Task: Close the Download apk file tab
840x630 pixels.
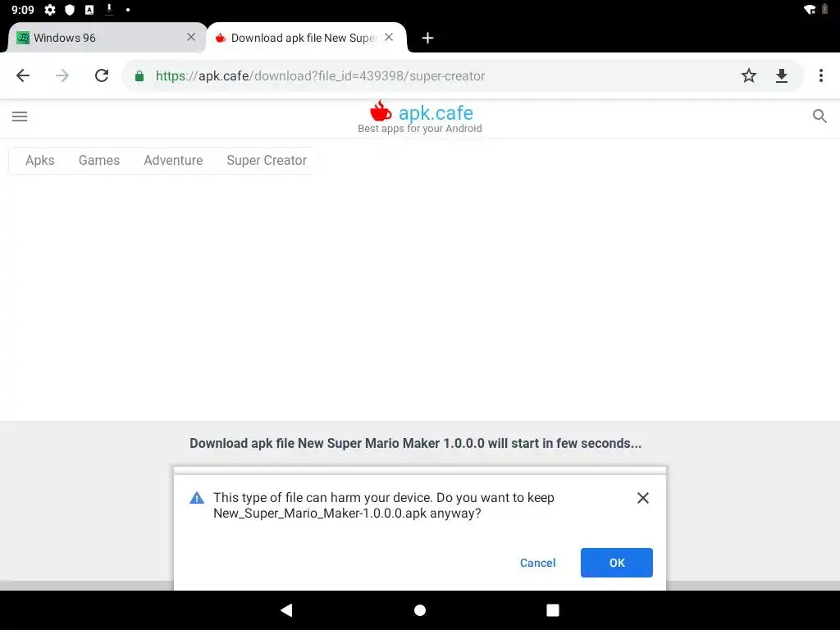Action: (x=389, y=37)
